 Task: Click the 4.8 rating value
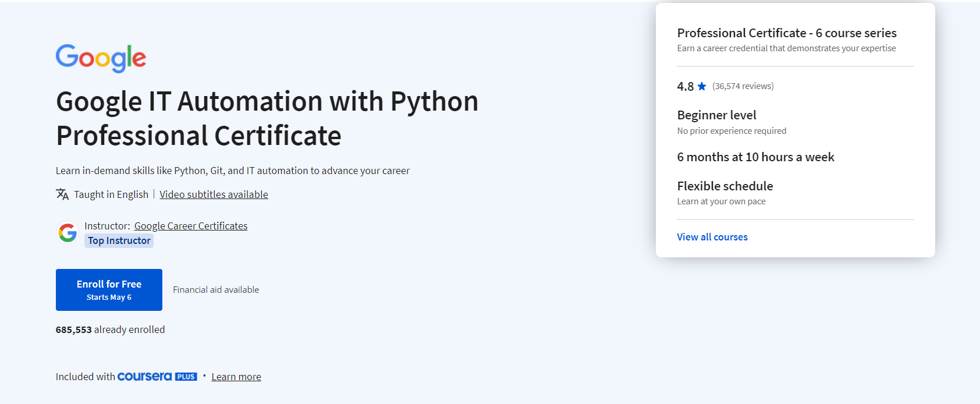click(685, 86)
